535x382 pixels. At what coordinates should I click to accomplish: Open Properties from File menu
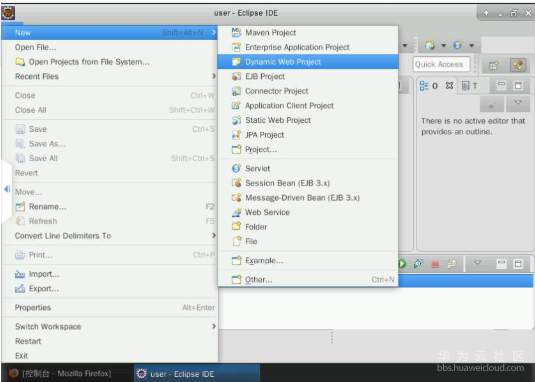click(x=109, y=307)
